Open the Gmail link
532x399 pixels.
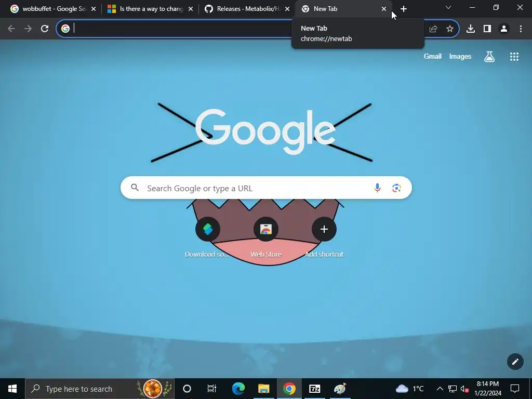[x=433, y=56]
